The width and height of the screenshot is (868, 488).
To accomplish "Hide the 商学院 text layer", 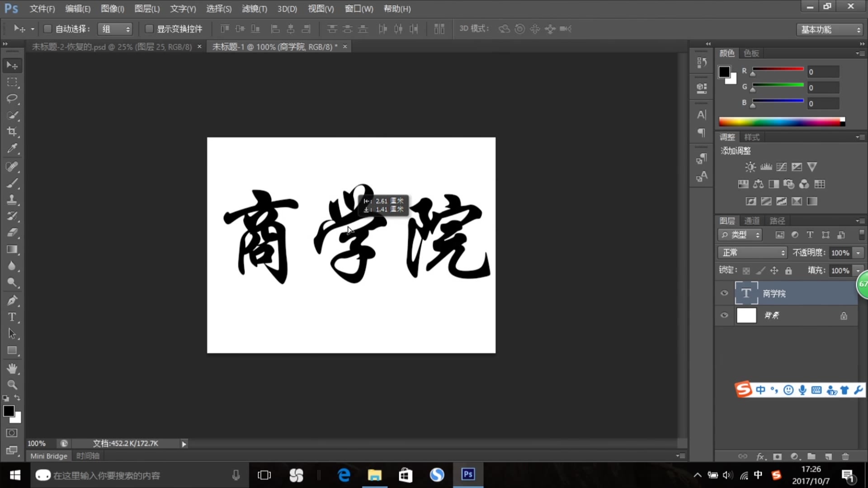I will 724,293.
